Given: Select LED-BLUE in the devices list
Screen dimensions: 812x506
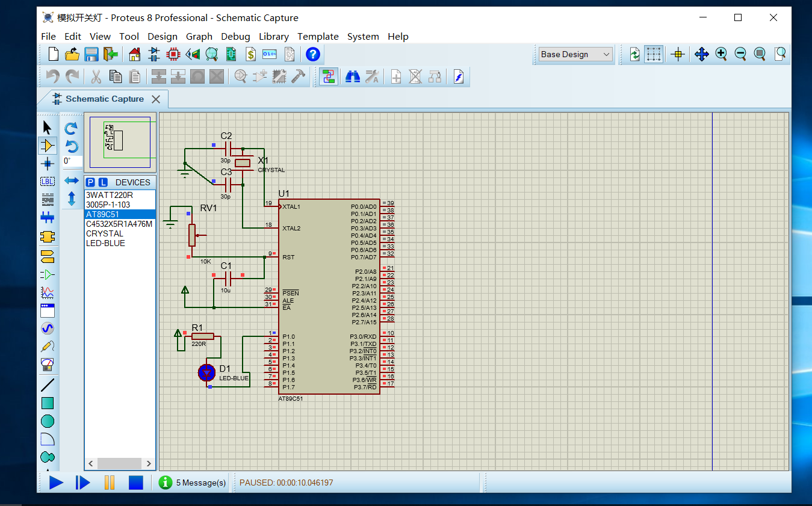Looking at the screenshot, I should click(x=105, y=243).
